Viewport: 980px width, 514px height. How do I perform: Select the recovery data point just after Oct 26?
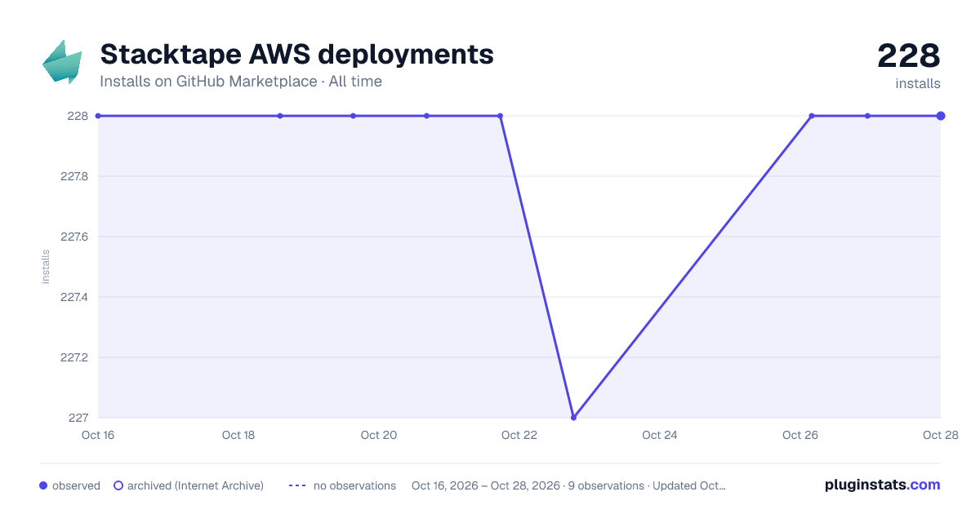click(x=812, y=116)
